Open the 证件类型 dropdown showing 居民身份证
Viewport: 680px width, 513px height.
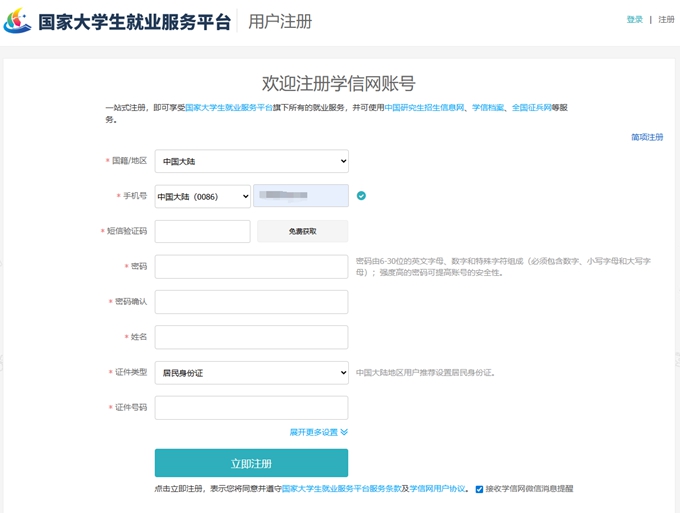click(x=251, y=373)
